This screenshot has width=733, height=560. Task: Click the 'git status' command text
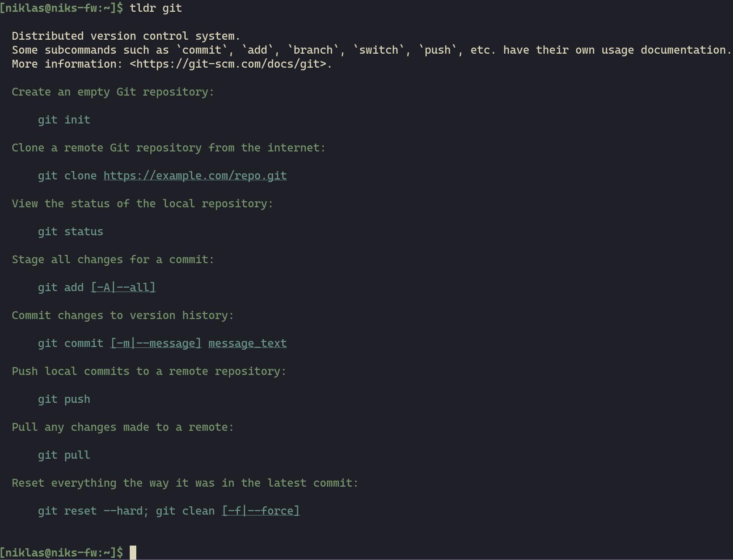pyautogui.click(x=71, y=232)
